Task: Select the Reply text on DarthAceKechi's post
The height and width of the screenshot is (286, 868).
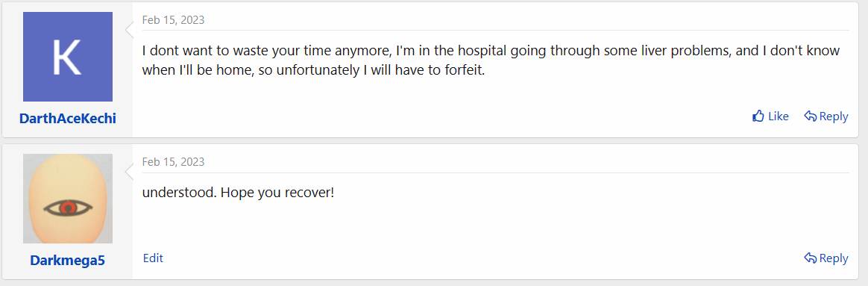Action: [x=834, y=116]
